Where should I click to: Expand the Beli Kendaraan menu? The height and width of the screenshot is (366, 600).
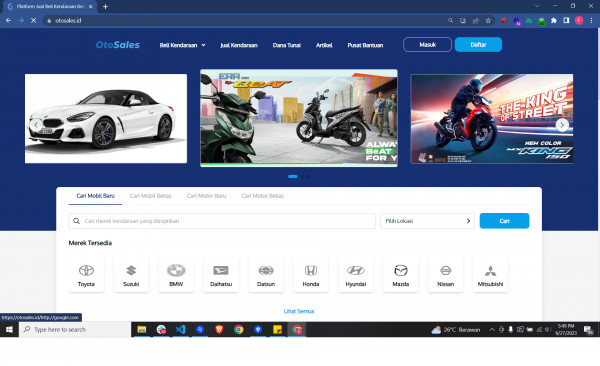(x=183, y=45)
